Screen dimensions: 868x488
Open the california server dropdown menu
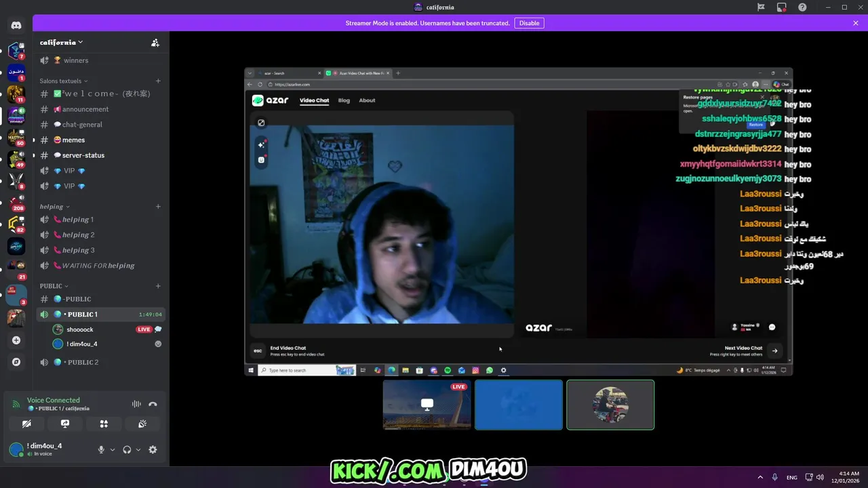tap(61, 43)
